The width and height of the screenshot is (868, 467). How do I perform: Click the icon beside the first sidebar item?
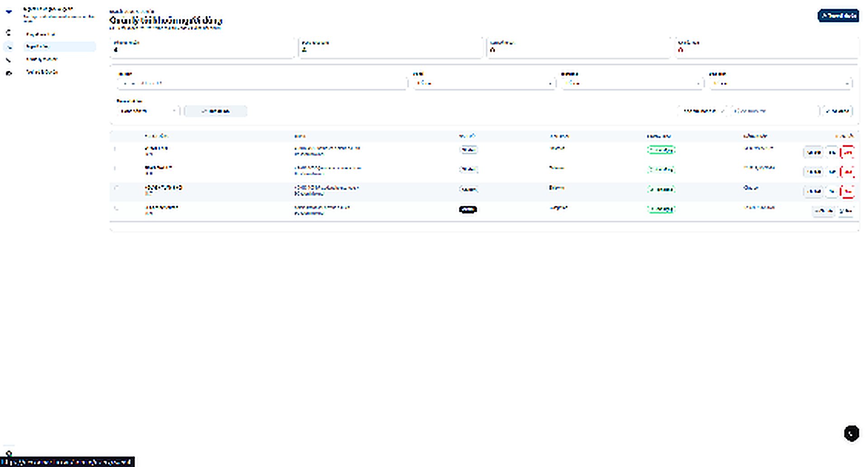click(x=9, y=33)
